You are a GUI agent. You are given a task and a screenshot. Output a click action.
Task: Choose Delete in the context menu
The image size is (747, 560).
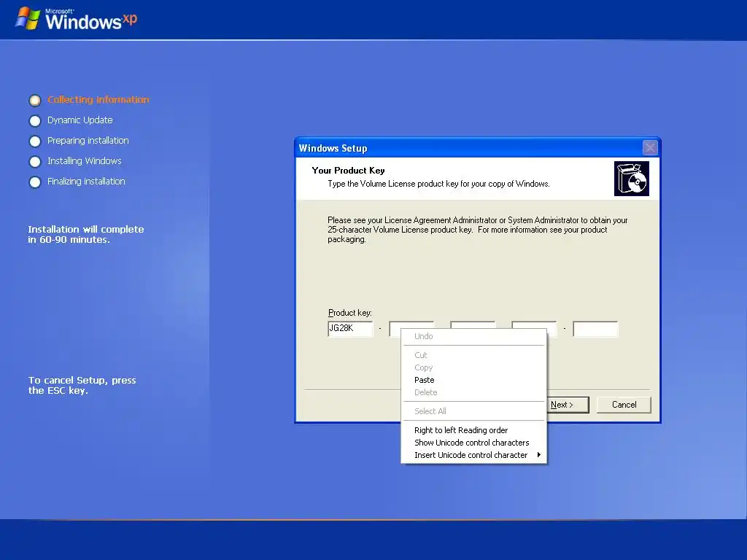click(x=473, y=392)
